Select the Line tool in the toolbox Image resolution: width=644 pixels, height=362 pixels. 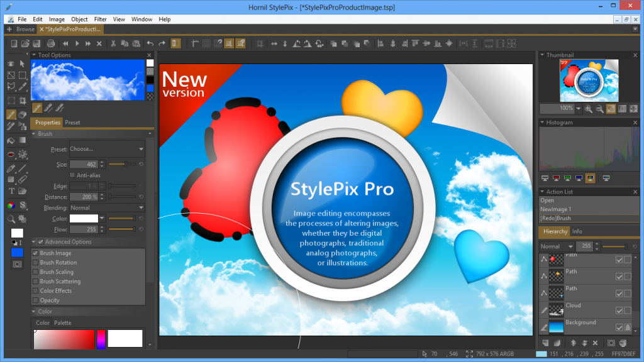(x=22, y=168)
